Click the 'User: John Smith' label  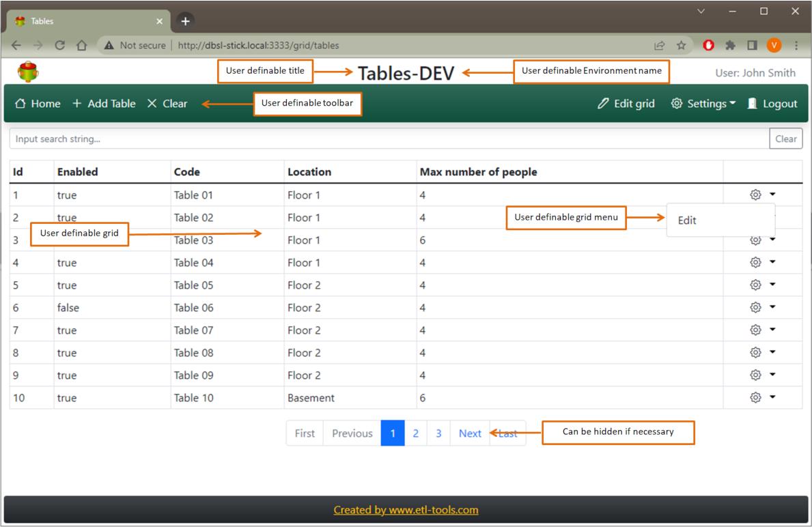point(755,73)
